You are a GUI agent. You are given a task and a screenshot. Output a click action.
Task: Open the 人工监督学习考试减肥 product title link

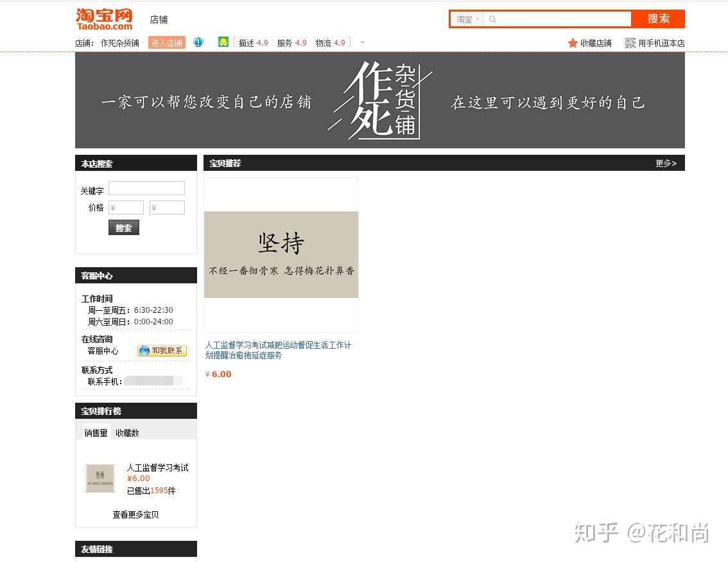tap(278, 350)
